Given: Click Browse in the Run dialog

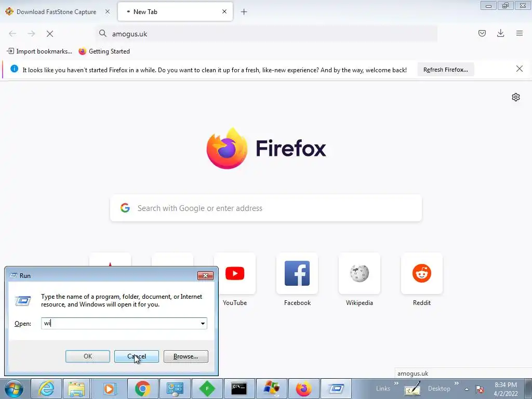Looking at the screenshot, I should click(185, 356).
